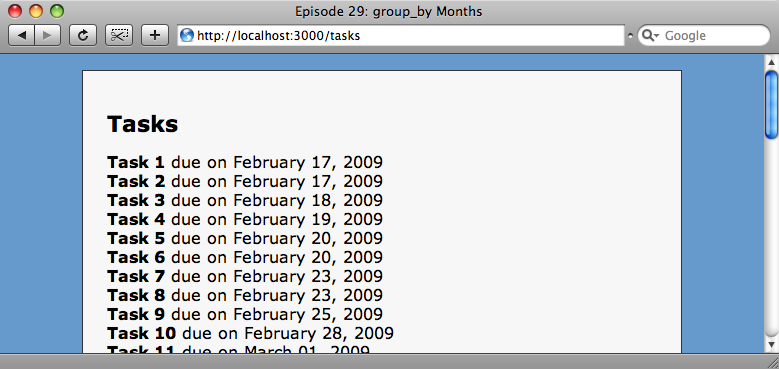Click the green zoom window button
Viewport: 779px width, 369px height.
pyautogui.click(x=57, y=11)
